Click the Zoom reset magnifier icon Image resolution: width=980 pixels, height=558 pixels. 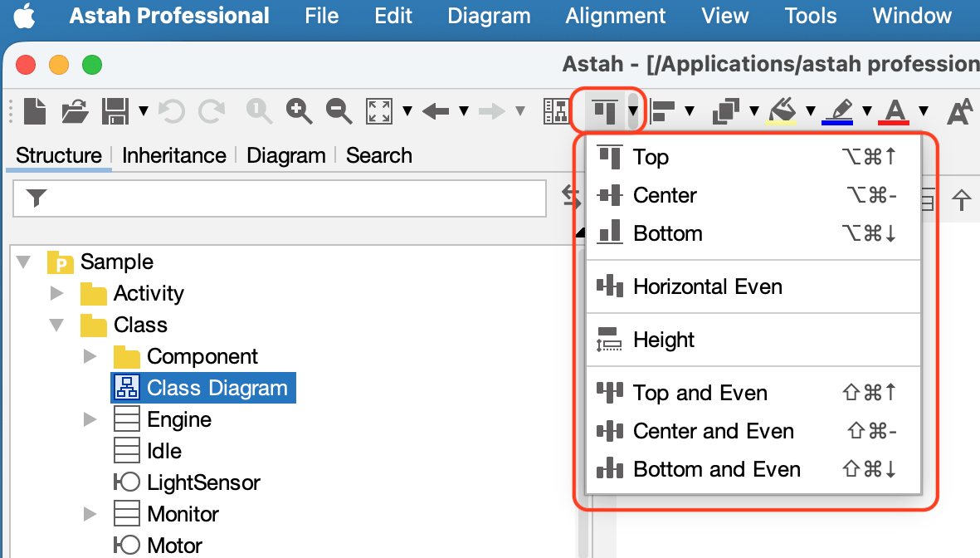[258, 111]
